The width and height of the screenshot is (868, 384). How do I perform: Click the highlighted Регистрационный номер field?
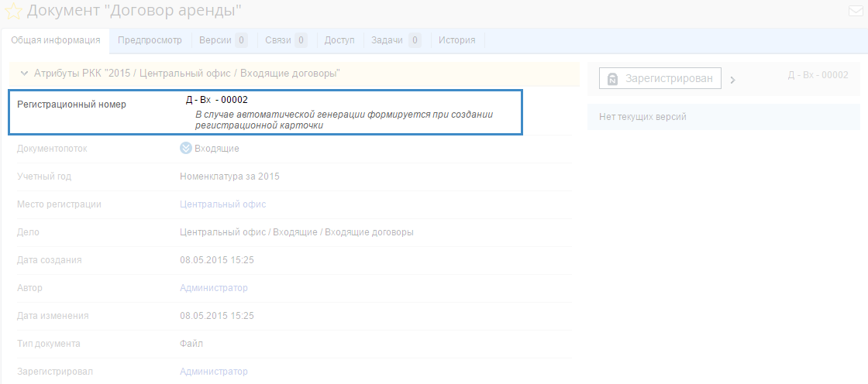(x=266, y=112)
